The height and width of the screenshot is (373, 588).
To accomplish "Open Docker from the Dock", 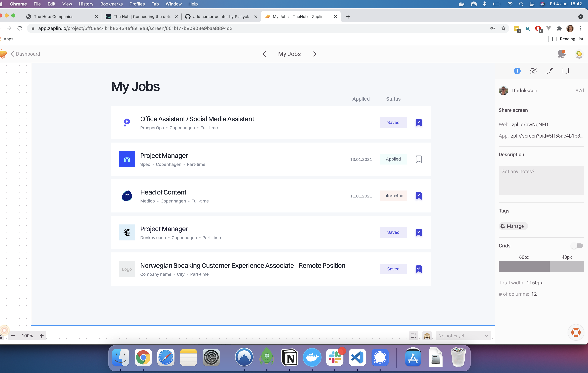I will click(x=312, y=357).
